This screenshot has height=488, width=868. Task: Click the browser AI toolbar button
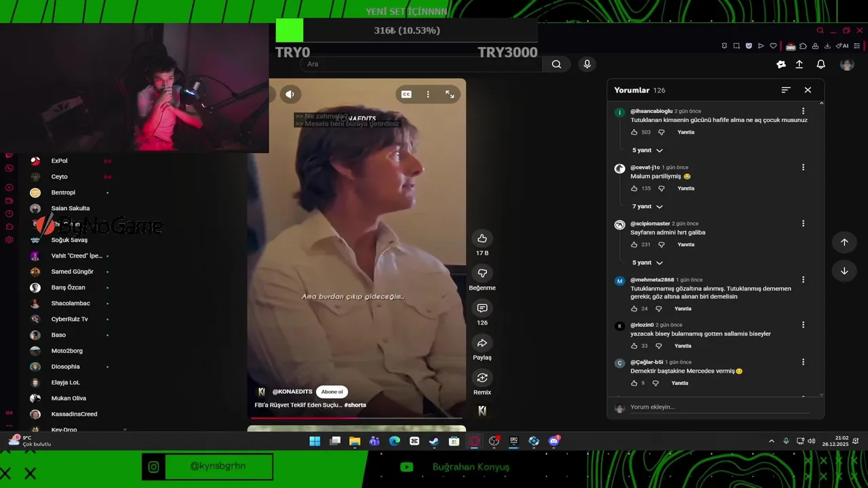[842, 46]
